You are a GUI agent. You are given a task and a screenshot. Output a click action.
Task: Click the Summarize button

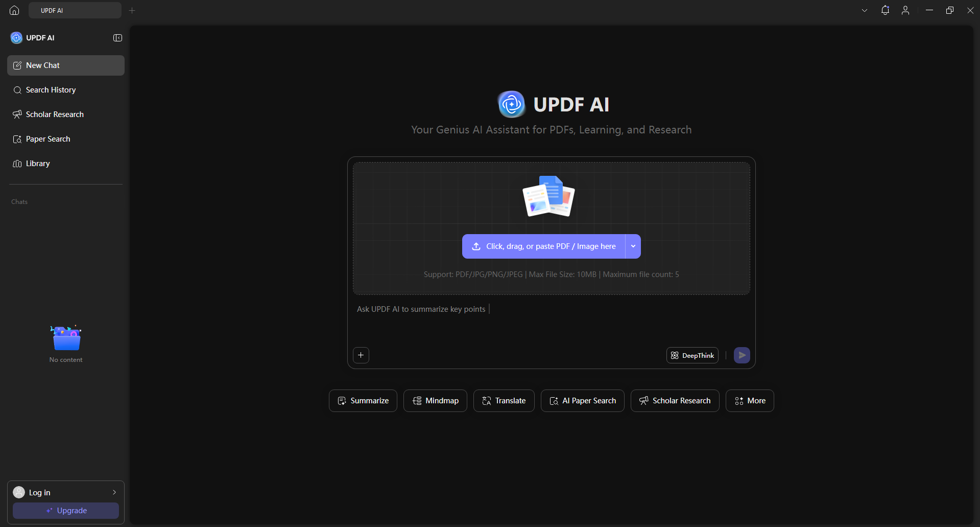[363, 401]
